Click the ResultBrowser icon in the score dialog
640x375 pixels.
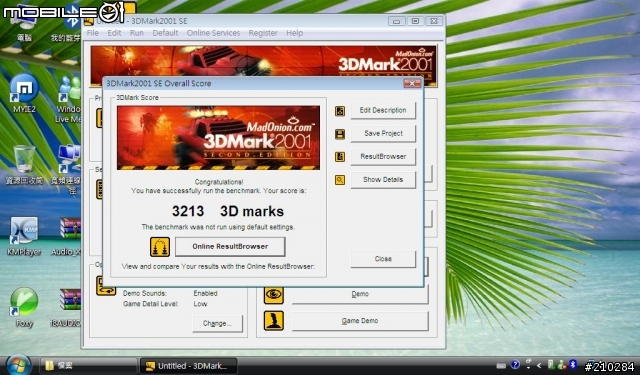tap(340, 157)
